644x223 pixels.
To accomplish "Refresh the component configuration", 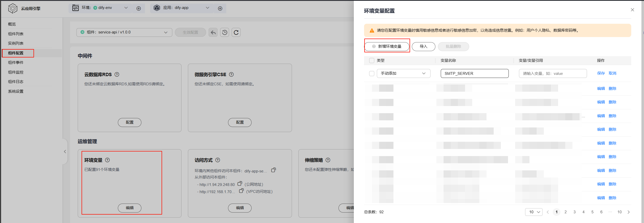I will 236,32.
